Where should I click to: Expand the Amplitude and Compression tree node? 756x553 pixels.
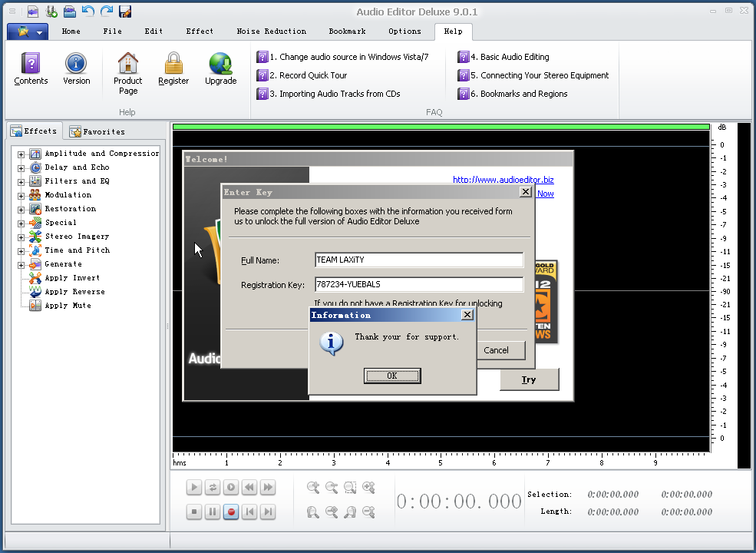[x=21, y=154]
